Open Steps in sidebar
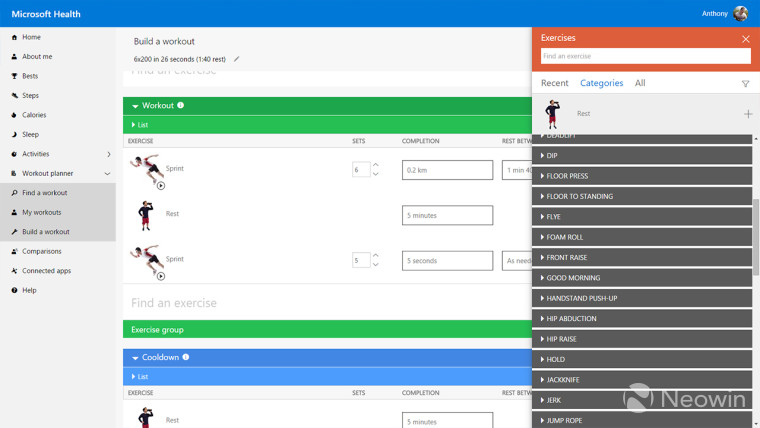 click(x=30, y=95)
